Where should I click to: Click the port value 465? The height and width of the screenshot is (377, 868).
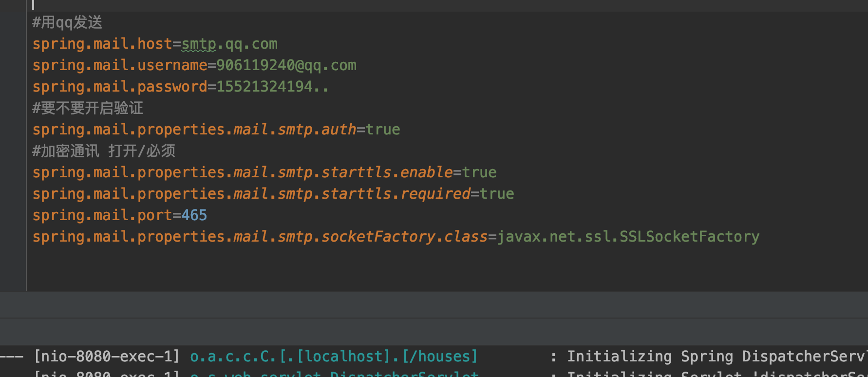click(x=194, y=215)
